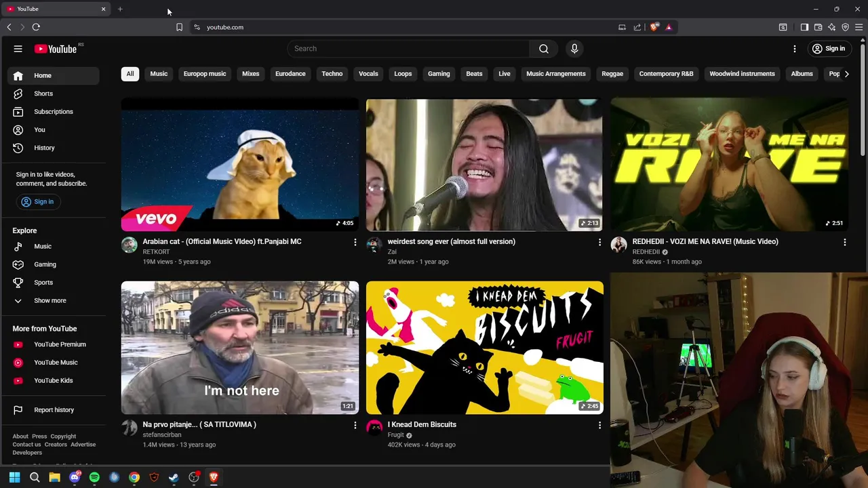This screenshot has height=488, width=868.
Task: Open Spotify from taskbar
Action: click(x=94, y=477)
